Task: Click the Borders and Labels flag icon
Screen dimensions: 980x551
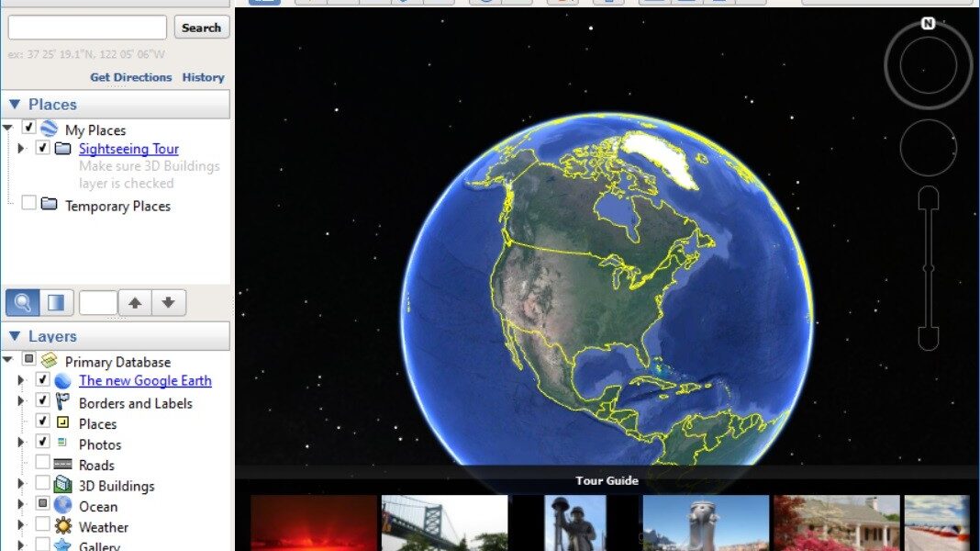Action: coord(62,402)
